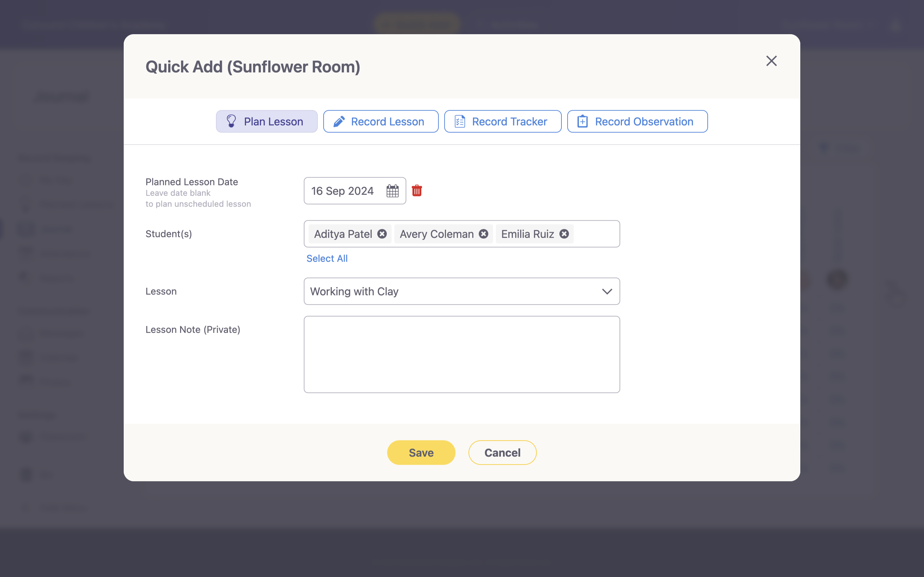Click the 16 Sep 2024 date field
Image resolution: width=924 pixels, height=577 pixels.
click(x=342, y=191)
